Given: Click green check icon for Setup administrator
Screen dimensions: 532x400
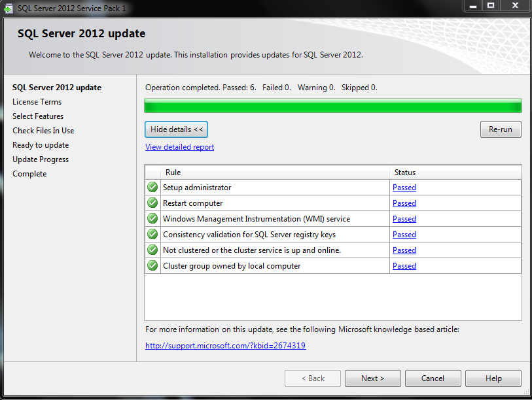Looking at the screenshot, I should [152, 188].
